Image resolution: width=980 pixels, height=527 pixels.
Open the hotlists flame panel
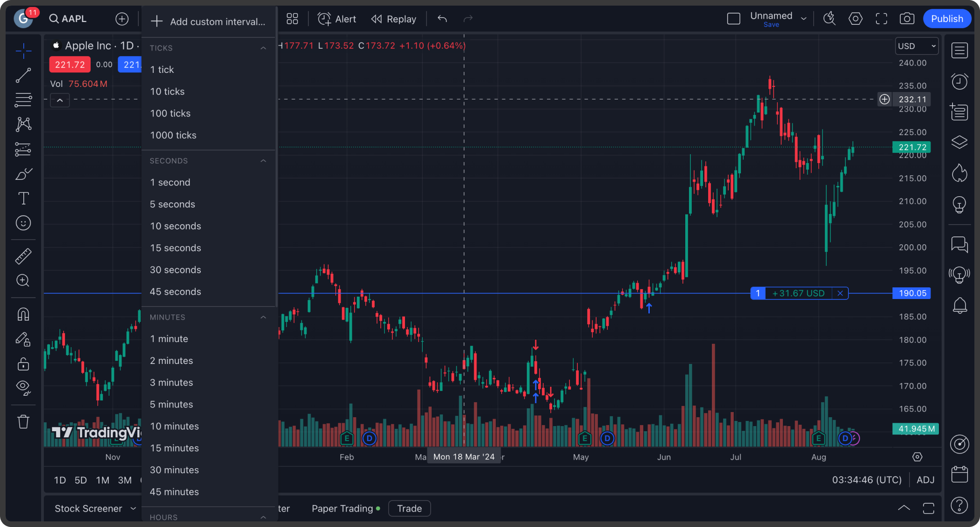(x=959, y=173)
